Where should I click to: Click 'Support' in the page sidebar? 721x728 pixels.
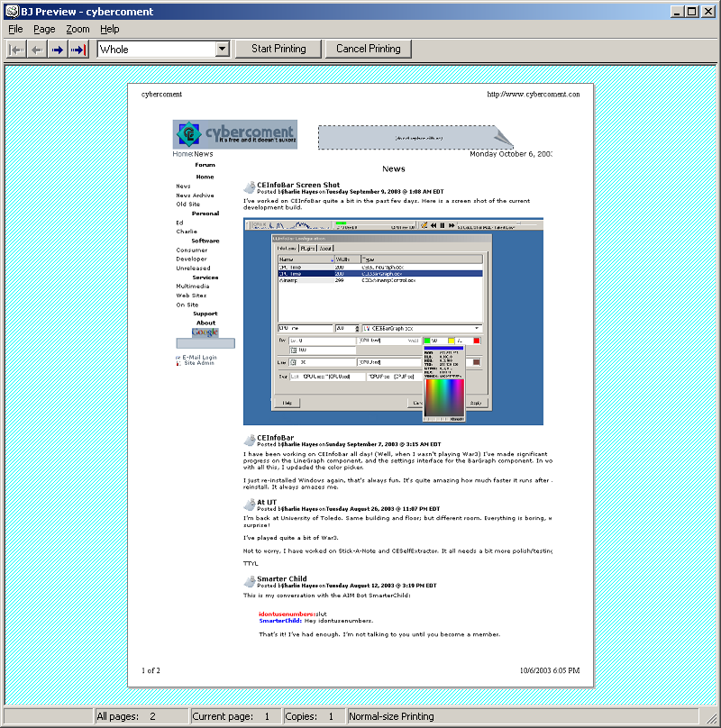[205, 314]
